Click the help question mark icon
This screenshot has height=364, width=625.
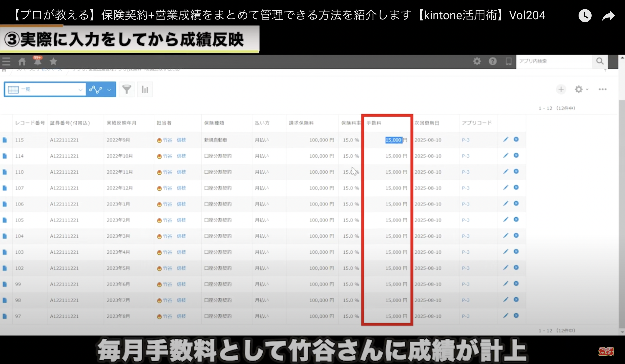pos(493,61)
